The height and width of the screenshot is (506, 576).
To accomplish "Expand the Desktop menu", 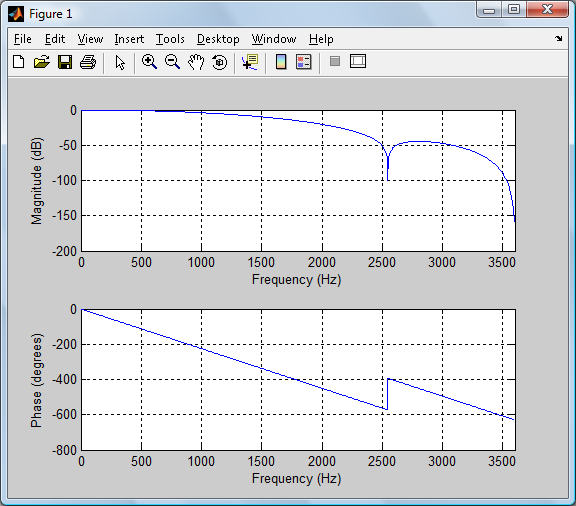I will (218, 39).
